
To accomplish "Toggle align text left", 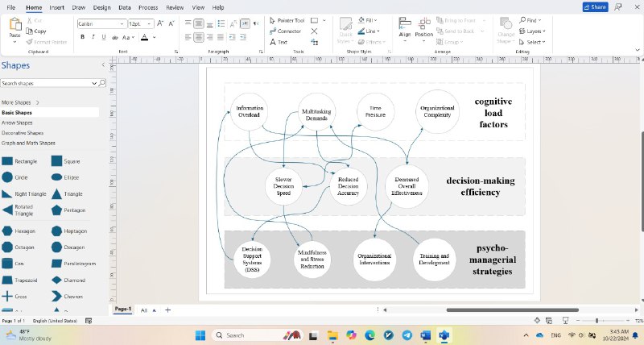I will click(188, 37).
